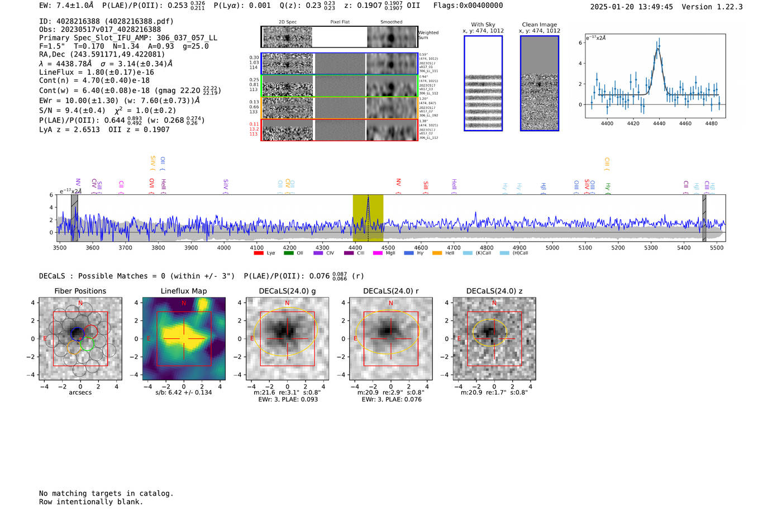Open the DECaLS(24.0) r cutout

click(x=390, y=339)
